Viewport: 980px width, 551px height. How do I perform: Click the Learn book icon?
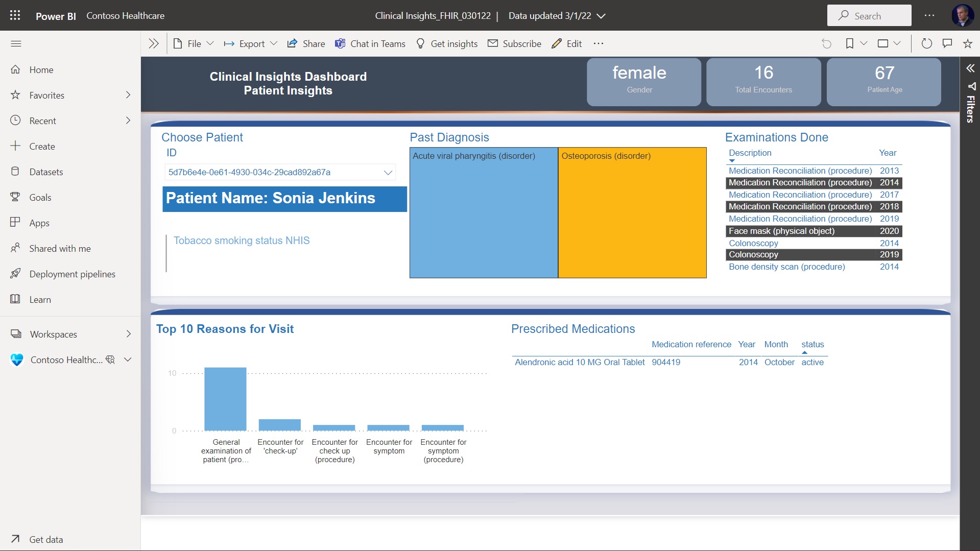point(15,299)
